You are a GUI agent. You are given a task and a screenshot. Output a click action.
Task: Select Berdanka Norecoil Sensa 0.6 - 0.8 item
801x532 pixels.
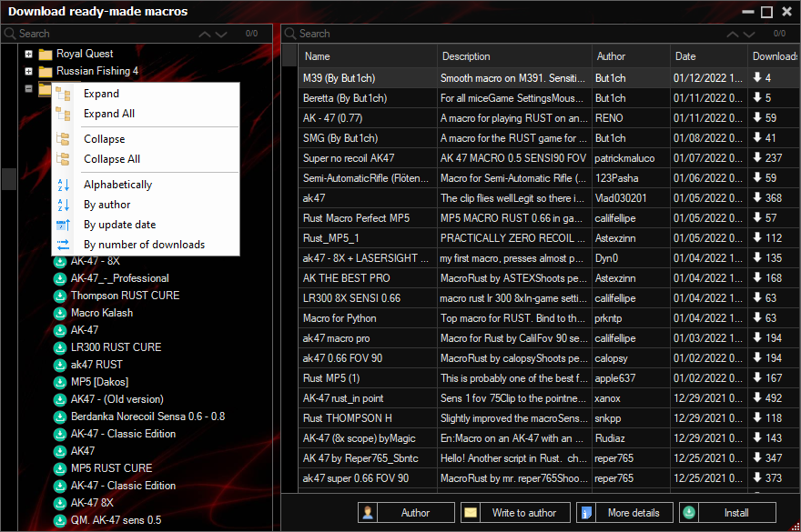tap(147, 417)
